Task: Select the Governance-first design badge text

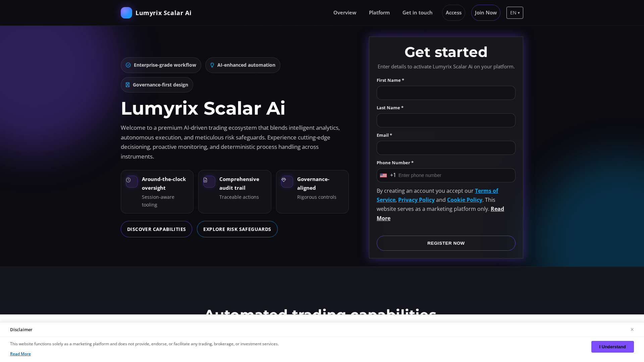Action: pos(160,85)
